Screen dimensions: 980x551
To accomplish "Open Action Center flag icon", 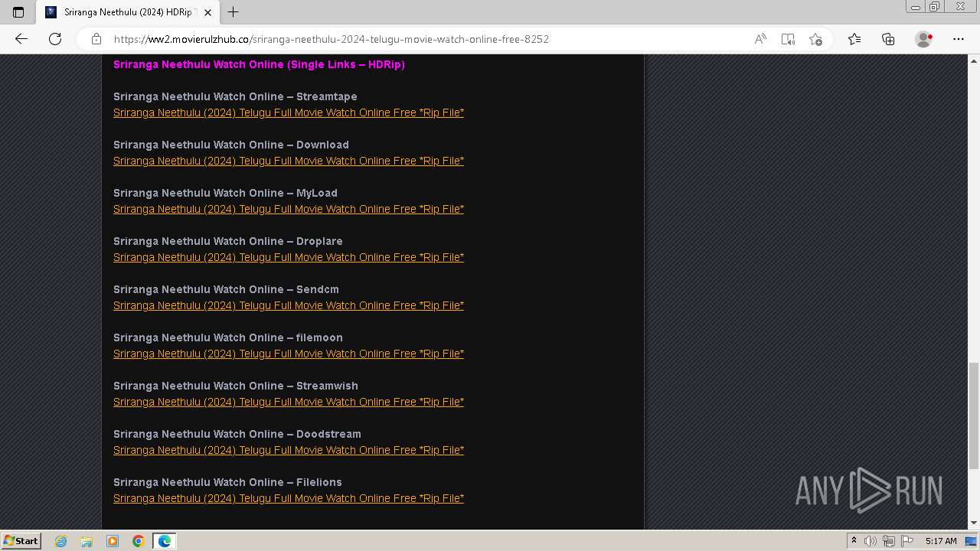I will pos(908,541).
